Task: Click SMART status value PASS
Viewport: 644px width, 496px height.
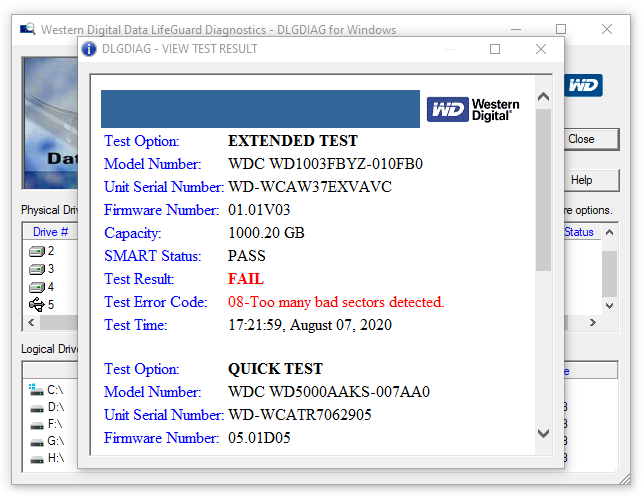Action: coord(247,256)
